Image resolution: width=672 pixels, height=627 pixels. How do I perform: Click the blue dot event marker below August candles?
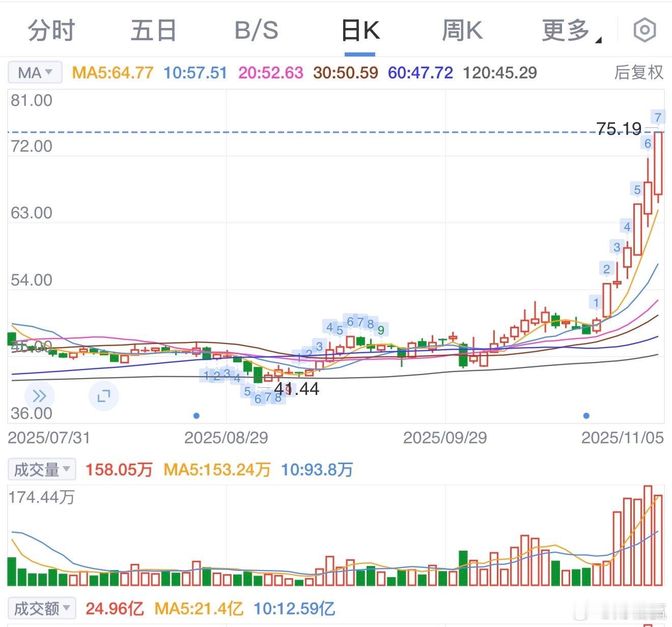(197, 416)
